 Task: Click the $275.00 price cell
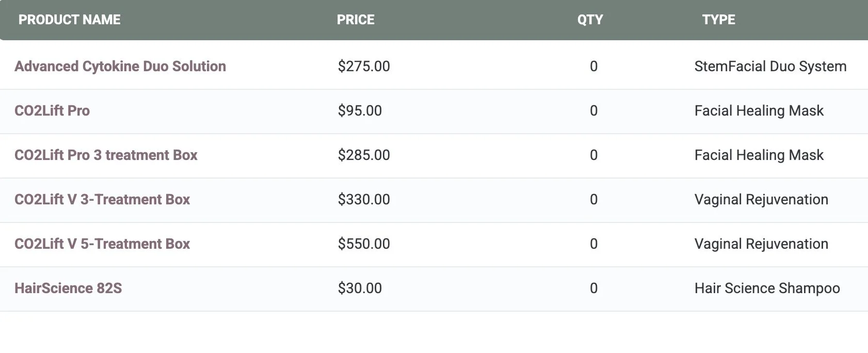pos(364,66)
